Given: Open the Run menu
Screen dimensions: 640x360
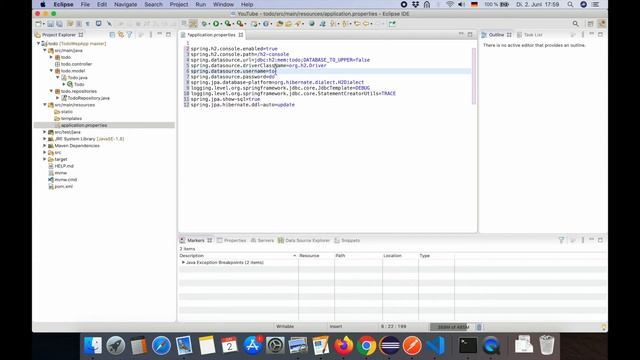Looking at the screenshot, I should point(200,4).
